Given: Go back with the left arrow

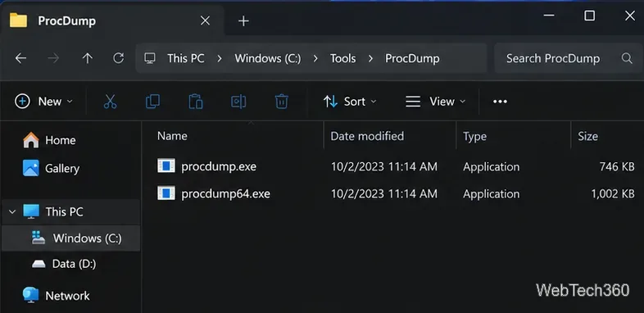Looking at the screenshot, I should (x=20, y=58).
